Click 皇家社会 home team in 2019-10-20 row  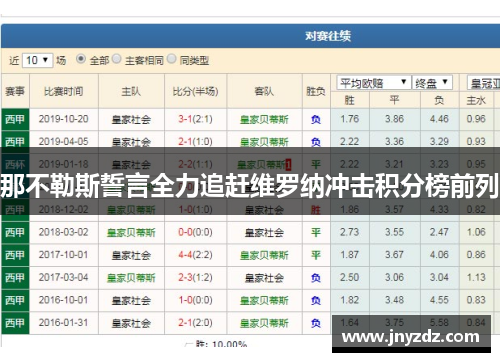(x=131, y=119)
